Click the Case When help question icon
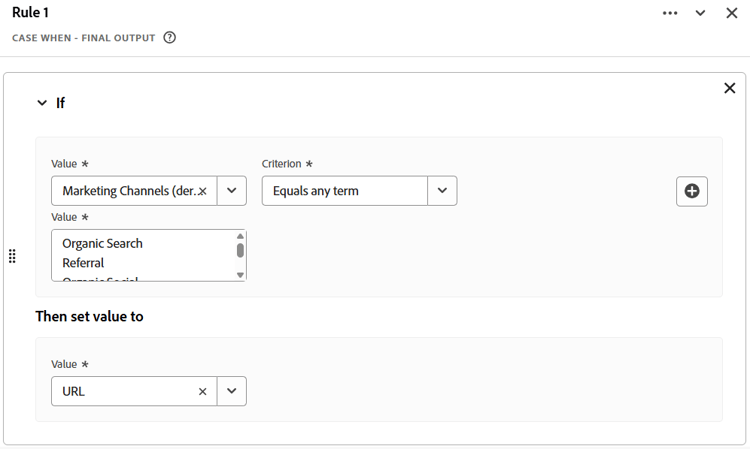Screen dimensions: 750x449 pyautogui.click(x=170, y=38)
